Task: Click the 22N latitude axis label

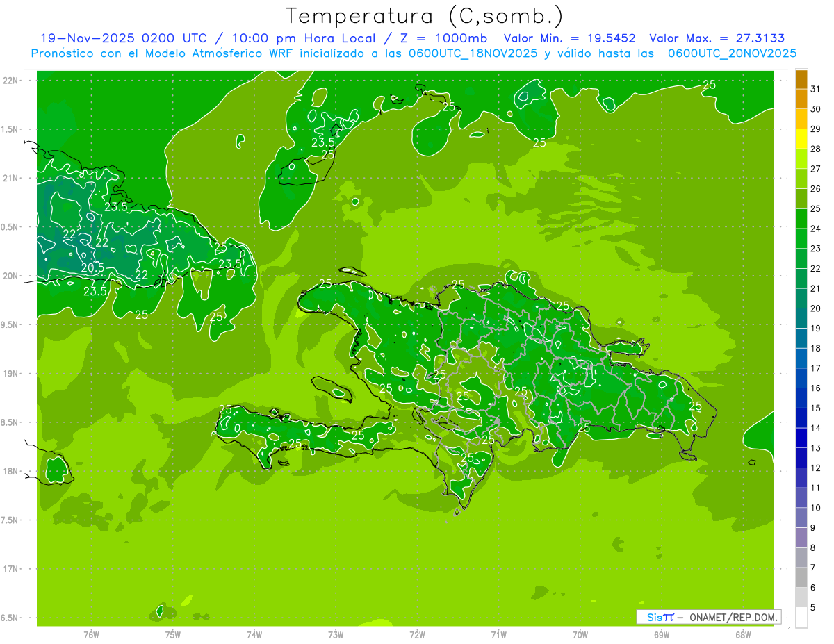Action: point(12,81)
